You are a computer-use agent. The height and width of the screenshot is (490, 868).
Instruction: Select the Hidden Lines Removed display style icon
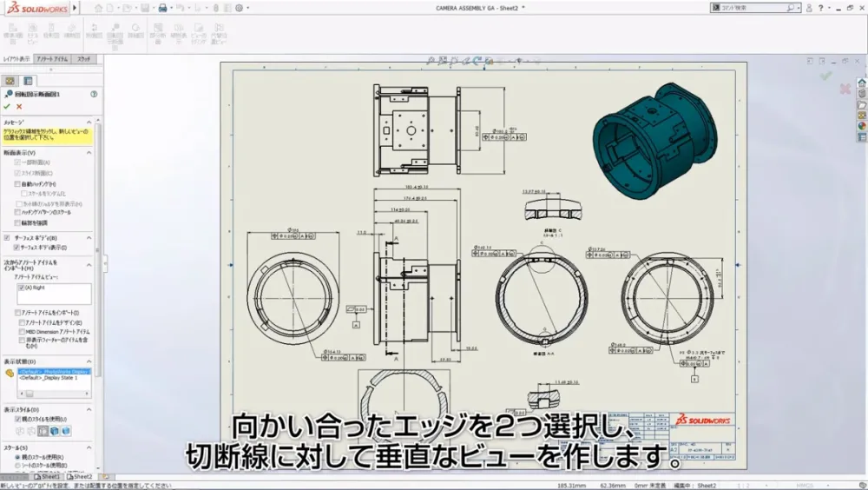tap(43, 431)
